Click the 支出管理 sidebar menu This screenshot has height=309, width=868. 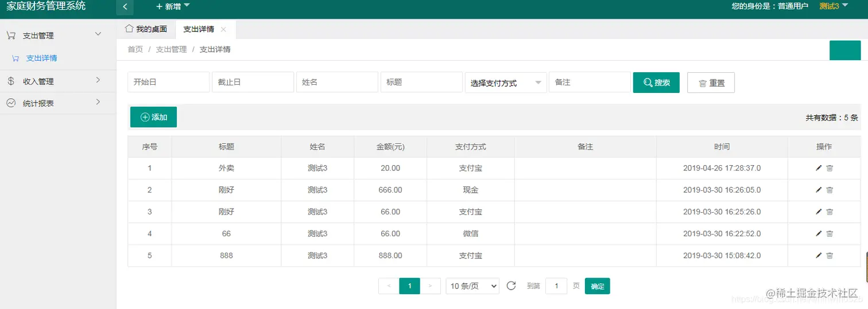(x=58, y=35)
